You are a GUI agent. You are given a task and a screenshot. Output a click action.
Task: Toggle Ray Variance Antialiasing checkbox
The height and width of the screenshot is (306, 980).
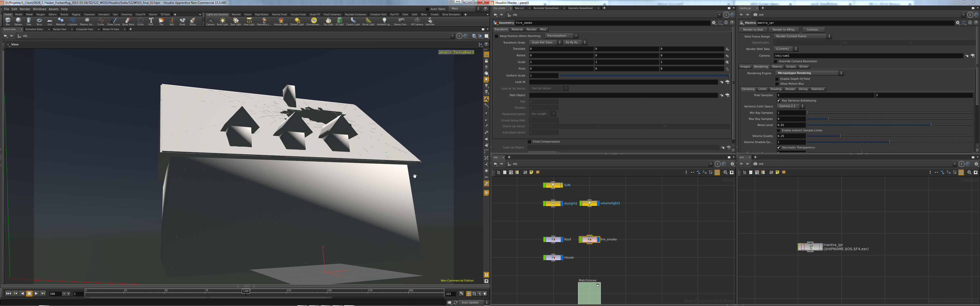click(778, 101)
